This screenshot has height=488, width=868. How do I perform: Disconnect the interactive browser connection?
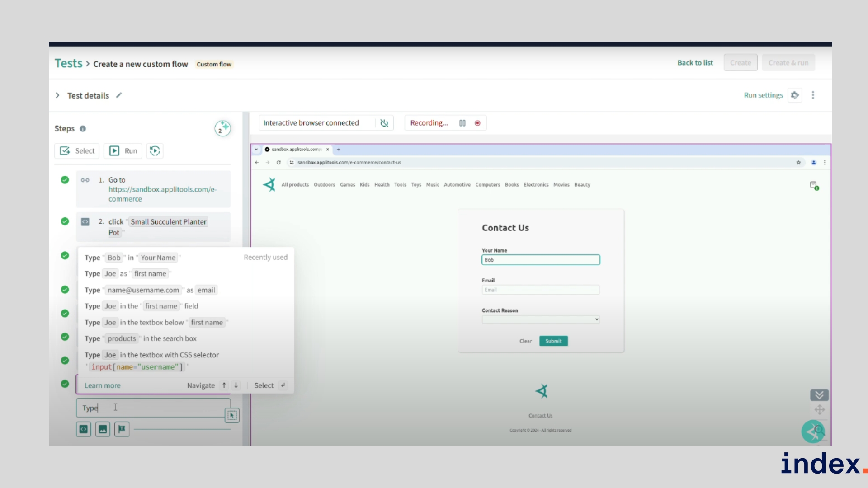(x=384, y=122)
